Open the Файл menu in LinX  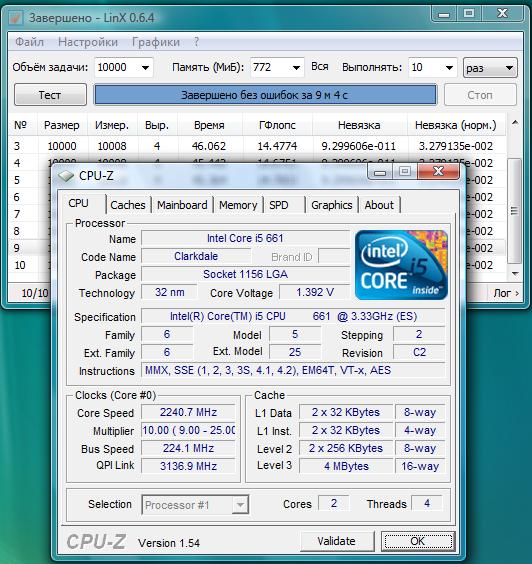(29, 42)
